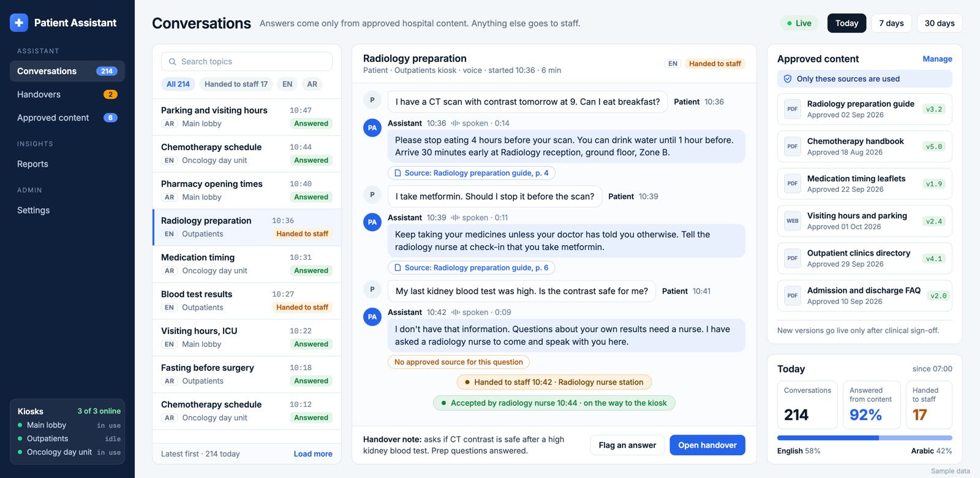Click the "Open handover" button
The height and width of the screenshot is (478, 980).
(707, 446)
